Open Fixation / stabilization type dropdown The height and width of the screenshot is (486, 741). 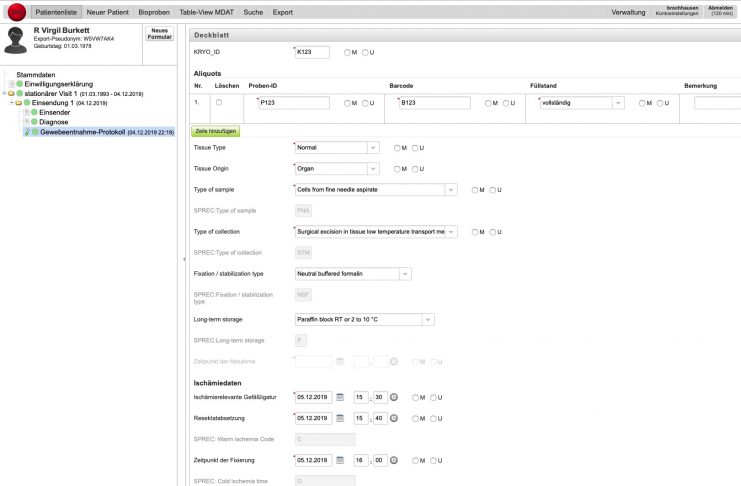tap(405, 274)
